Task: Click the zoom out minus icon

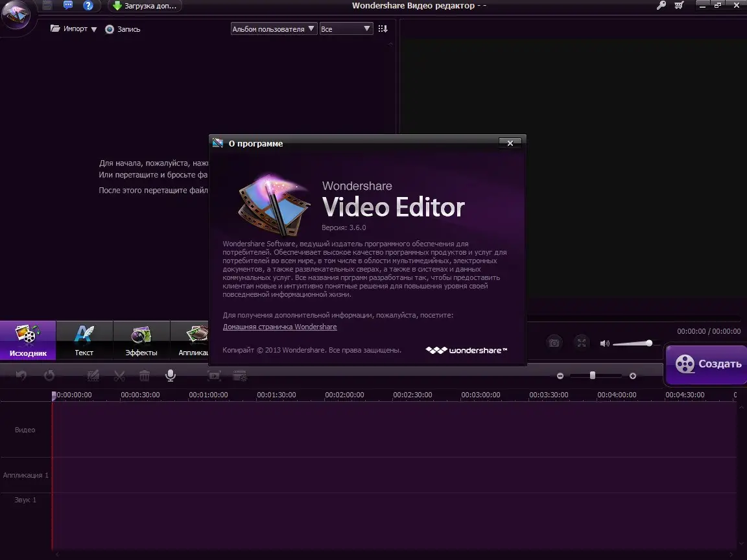Action: pos(560,376)
